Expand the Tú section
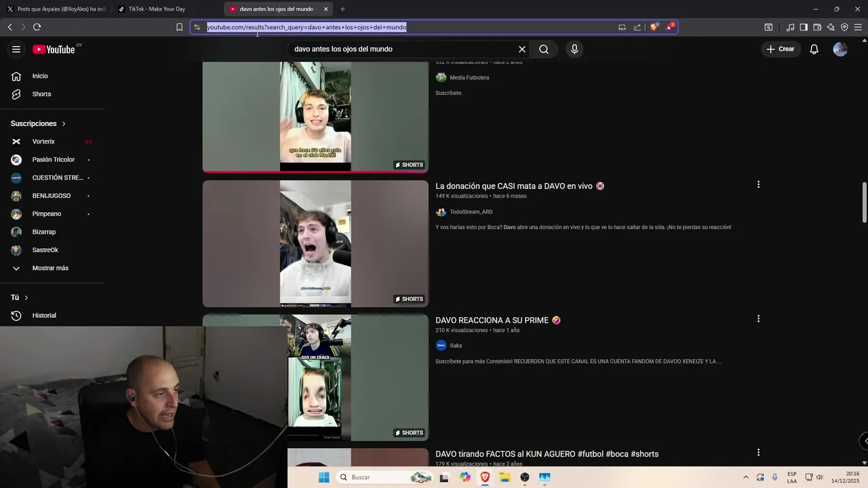Screen dimensions: 868x488 (20, 298)
